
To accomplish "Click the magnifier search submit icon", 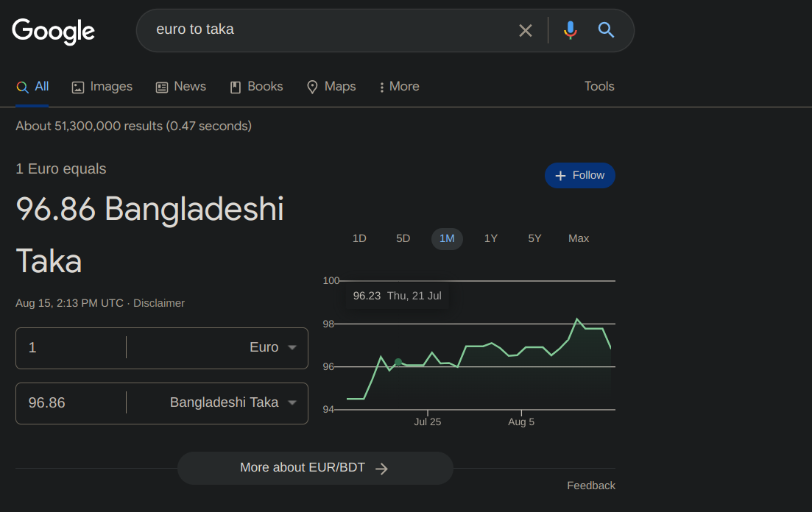I will tap(606, 30).
